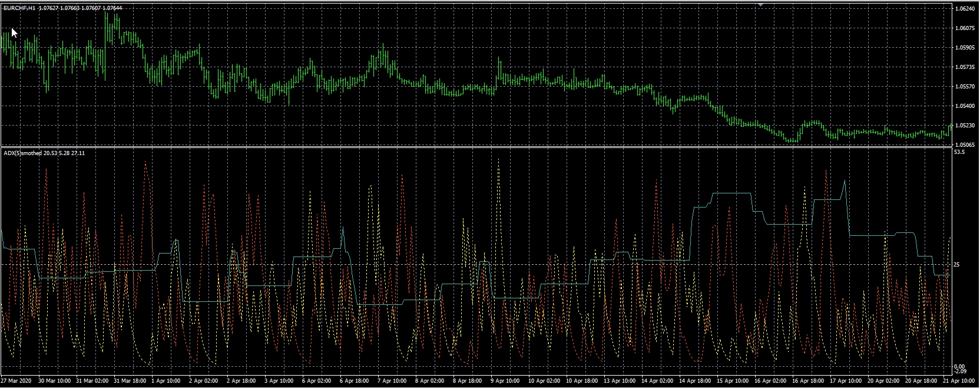
Task: Click the 17 Apr 10:00 time label
Action: 847,381
